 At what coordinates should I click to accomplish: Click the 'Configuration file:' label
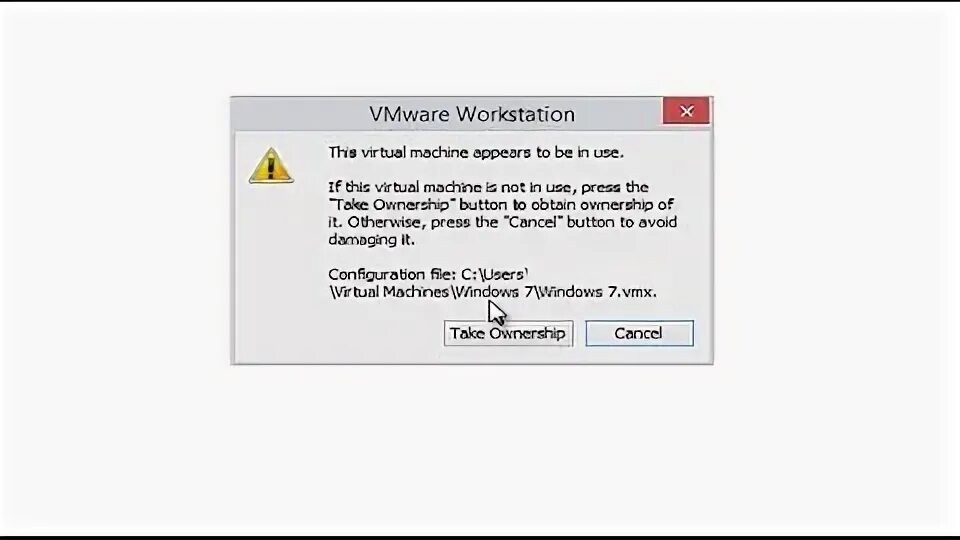tap(392, 274)
